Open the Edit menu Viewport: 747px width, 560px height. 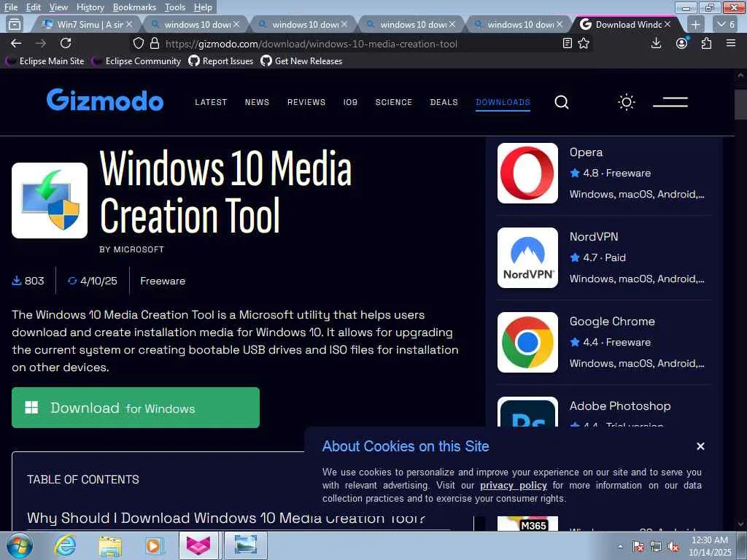33,7
